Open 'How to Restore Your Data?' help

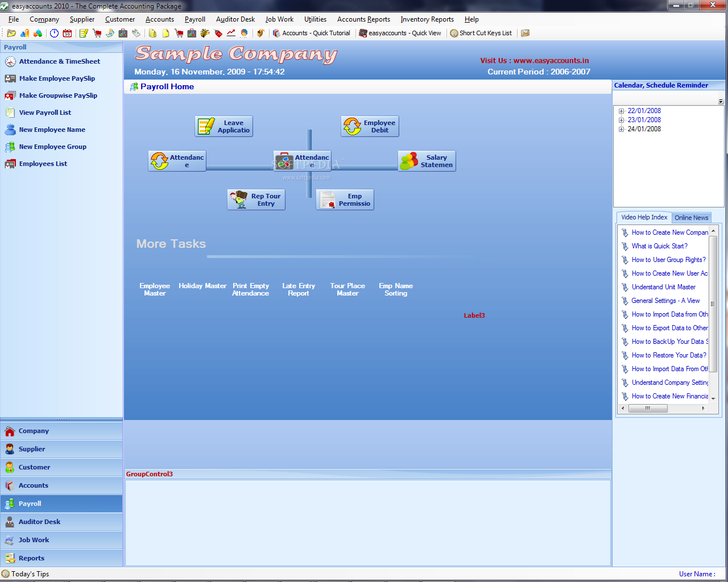point(669,355)
